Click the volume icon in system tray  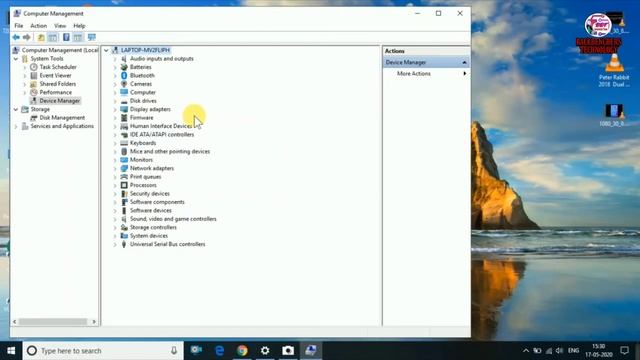pos(560,351)
